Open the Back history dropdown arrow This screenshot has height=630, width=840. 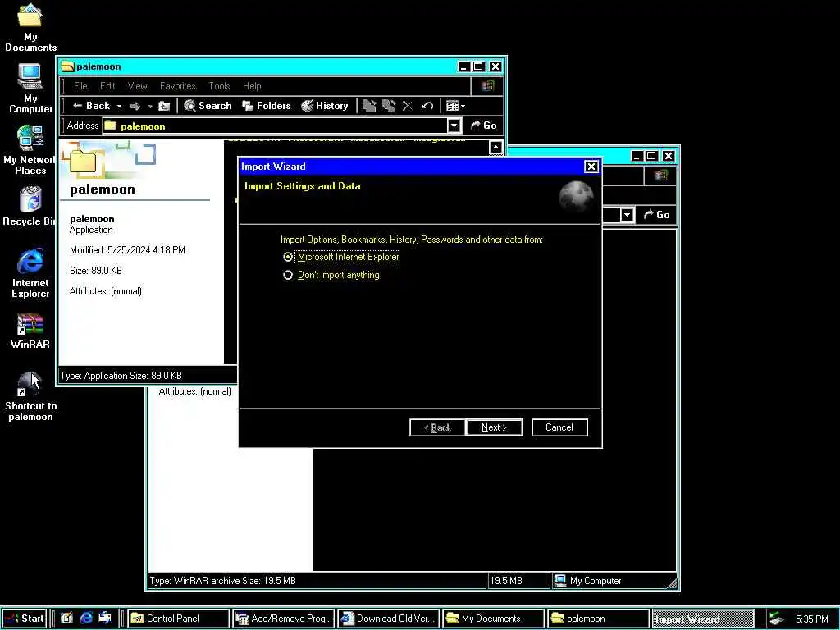tap(120, 106)
